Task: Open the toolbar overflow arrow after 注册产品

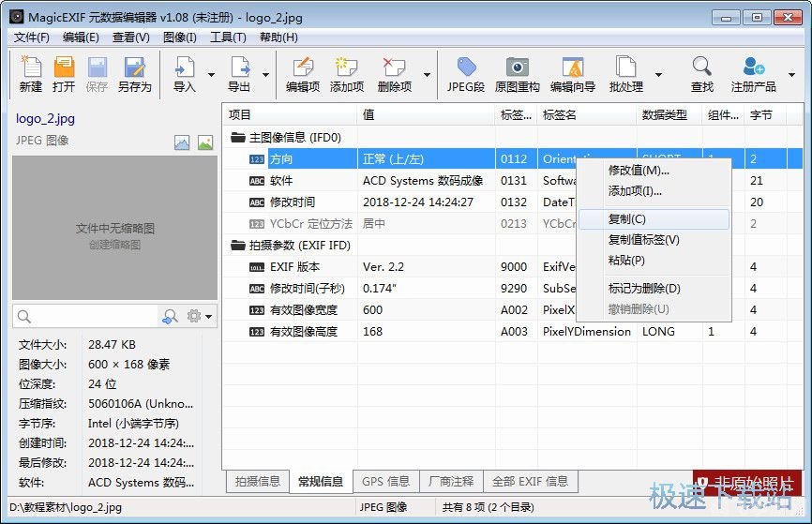Action: tap(791, 75)
